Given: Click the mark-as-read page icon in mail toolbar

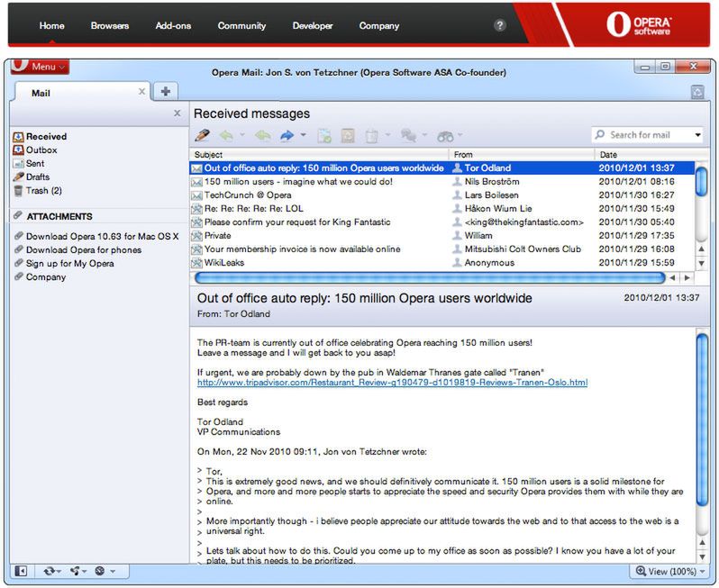Looking at the screenshot, I should (324, 136).
